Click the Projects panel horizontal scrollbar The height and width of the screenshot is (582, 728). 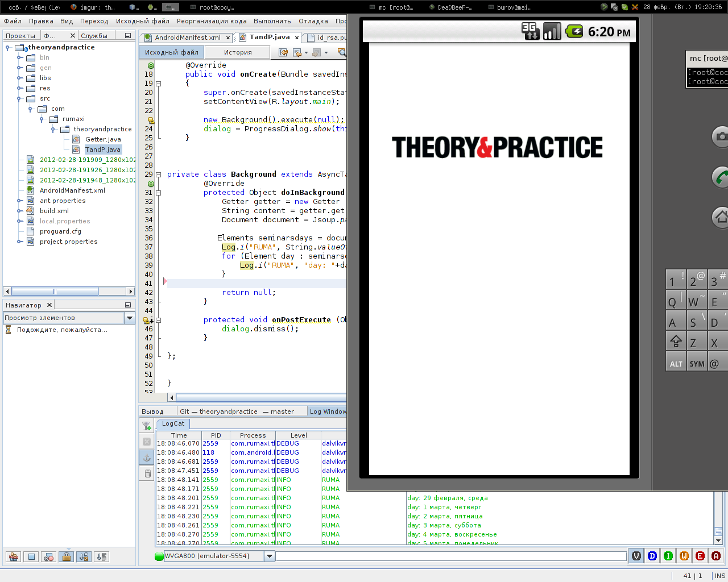tap(55, 291)
